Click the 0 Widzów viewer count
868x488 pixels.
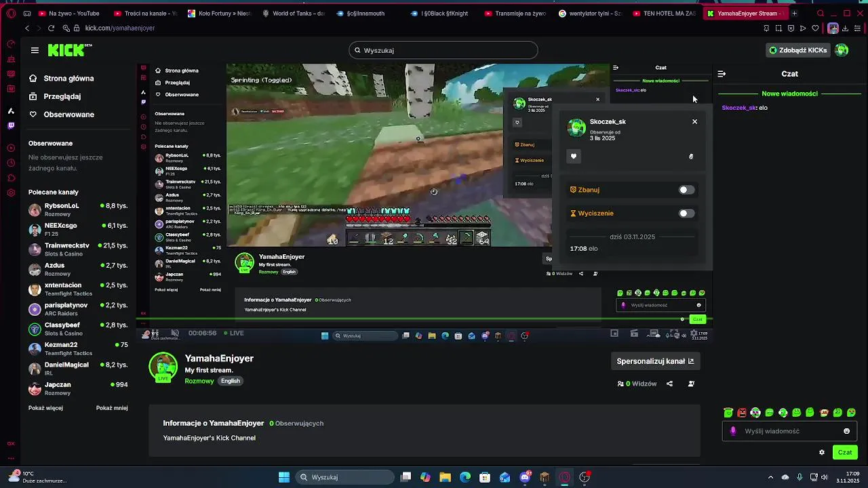637,384
